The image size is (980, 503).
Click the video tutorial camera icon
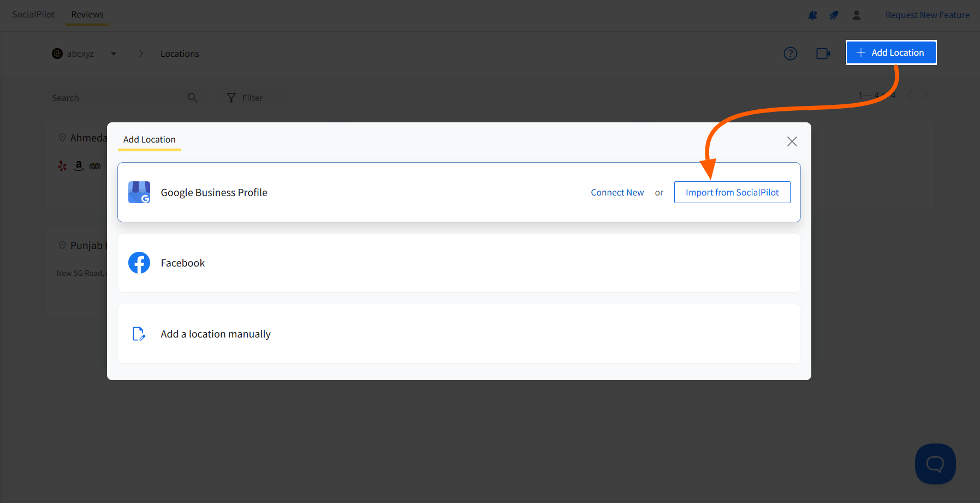[823, 54]
